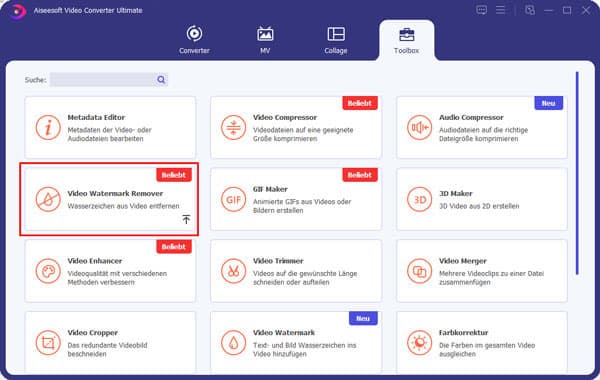Click the Video Compressor icon
The width and height of the screenshot is (600, 380).
(233, 127)
